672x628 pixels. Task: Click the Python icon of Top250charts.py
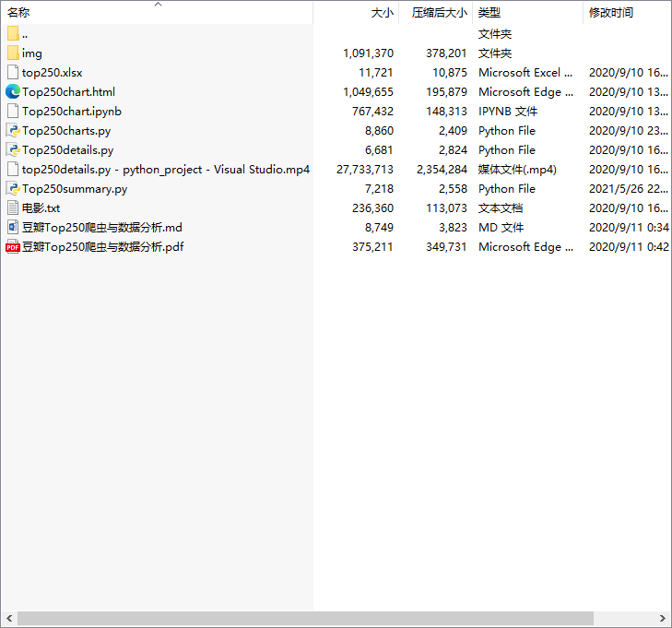click(x=13, y=131)
